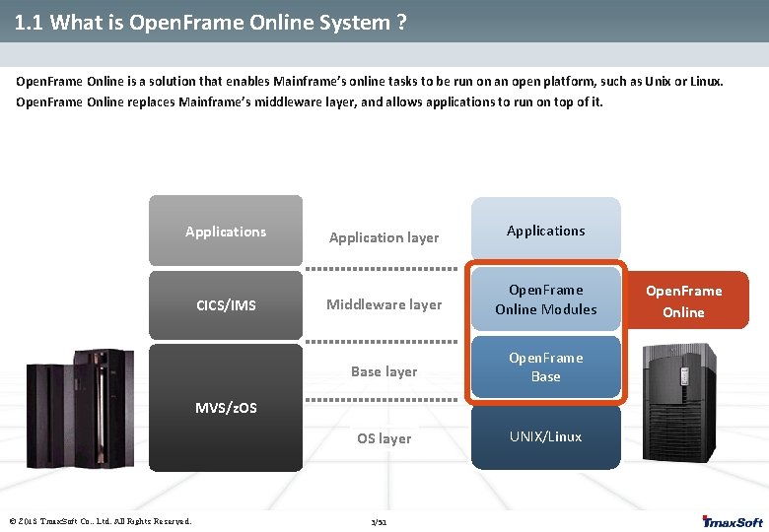Screen dimensions: 769x532
Task: Click the sentence starting "OpenFrame Online is a solution"
Action: point(370,82)
